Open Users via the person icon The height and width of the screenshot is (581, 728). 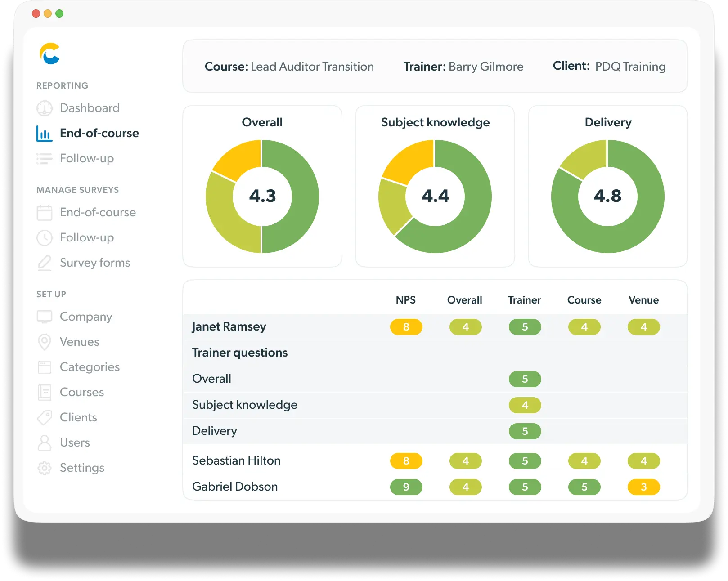click(x=44, y=442)
